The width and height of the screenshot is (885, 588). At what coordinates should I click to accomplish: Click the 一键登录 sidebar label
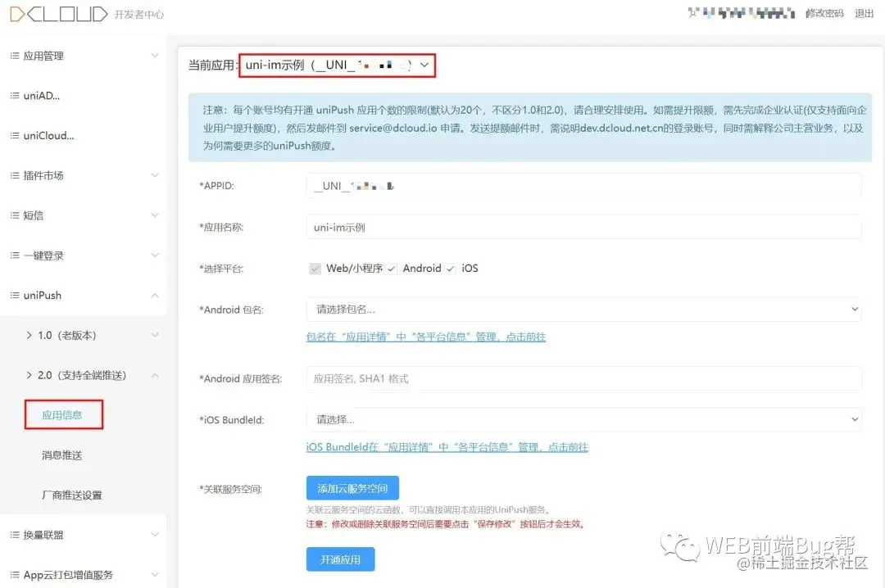point(43,255)
